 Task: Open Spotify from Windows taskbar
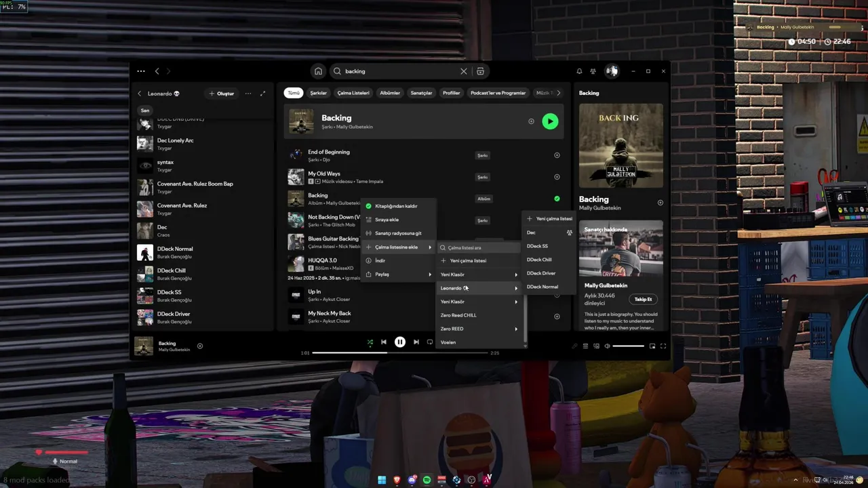[x=427, y=480]
